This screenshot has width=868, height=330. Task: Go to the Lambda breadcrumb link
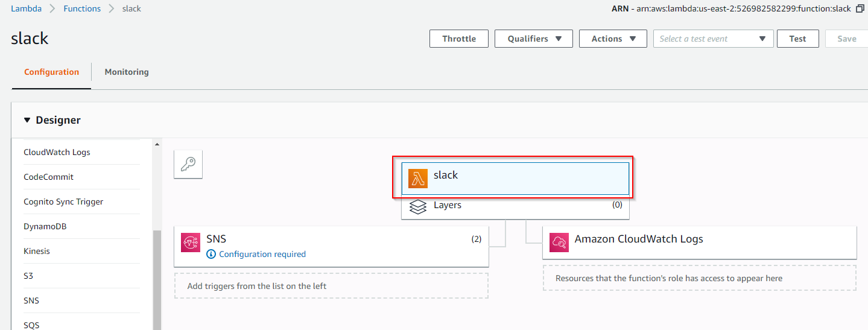tap(26, 9)
